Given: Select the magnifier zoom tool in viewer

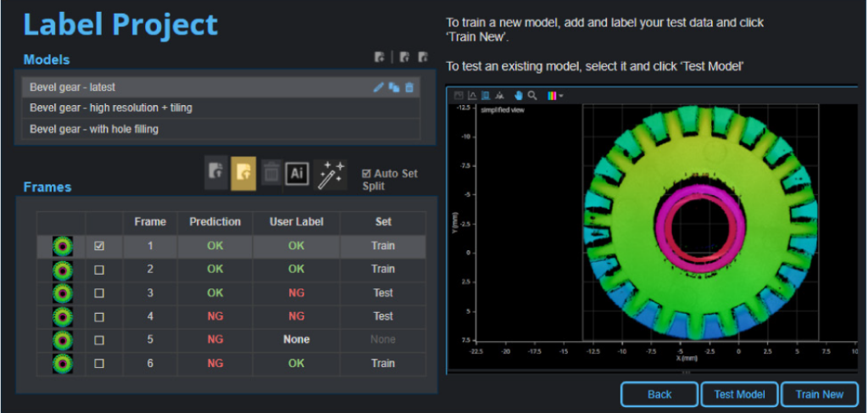Looking at the screenshot, I should (x=531, y=96).
